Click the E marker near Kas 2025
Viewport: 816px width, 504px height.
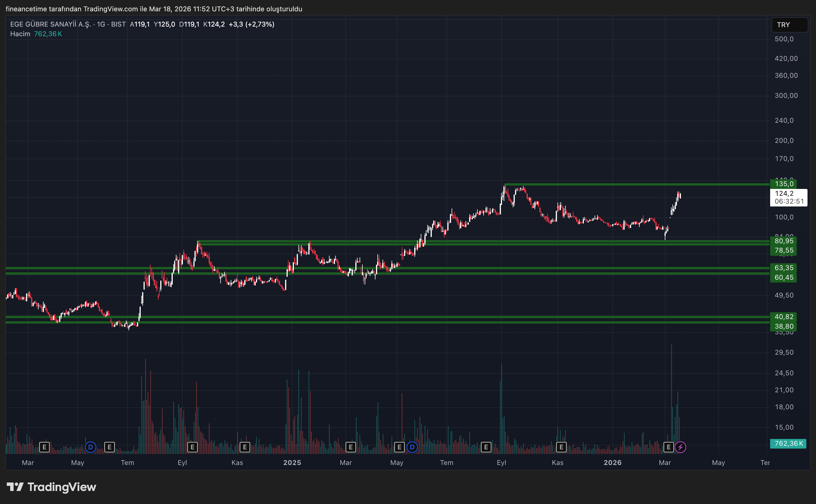tap(561, 447)
